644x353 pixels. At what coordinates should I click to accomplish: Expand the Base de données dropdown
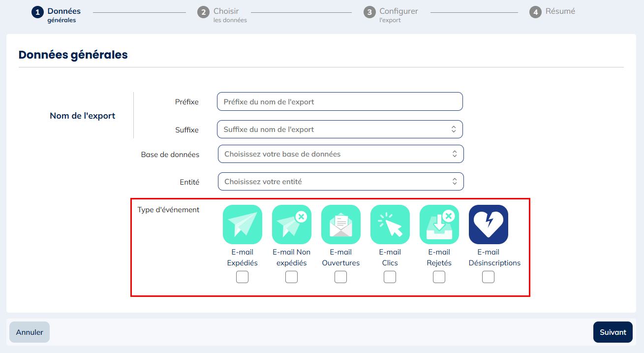pos(340,154)
